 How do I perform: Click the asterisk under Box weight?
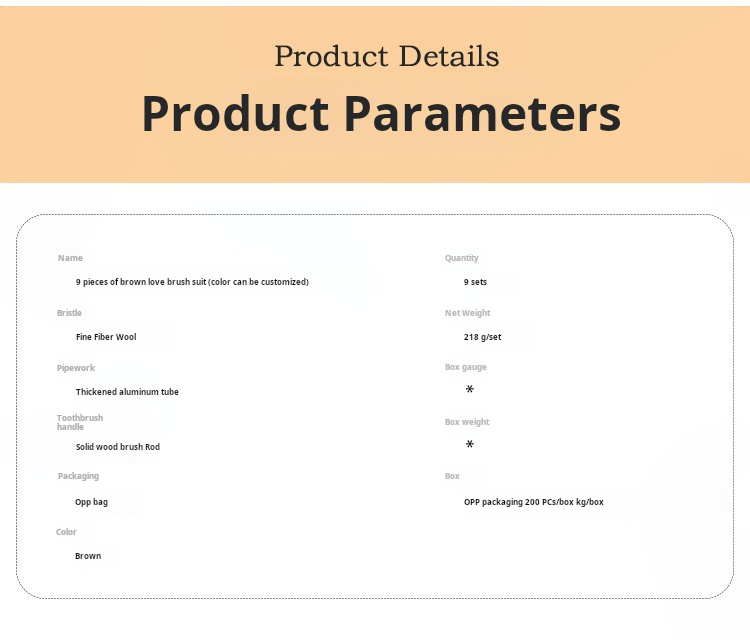coord(470,446)
